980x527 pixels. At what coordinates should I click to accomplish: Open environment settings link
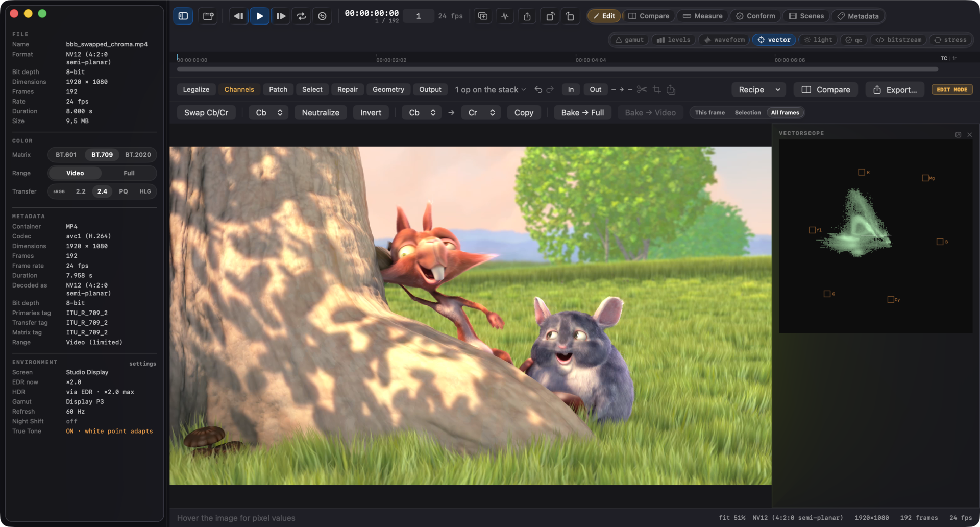click(x=143, y=364)
